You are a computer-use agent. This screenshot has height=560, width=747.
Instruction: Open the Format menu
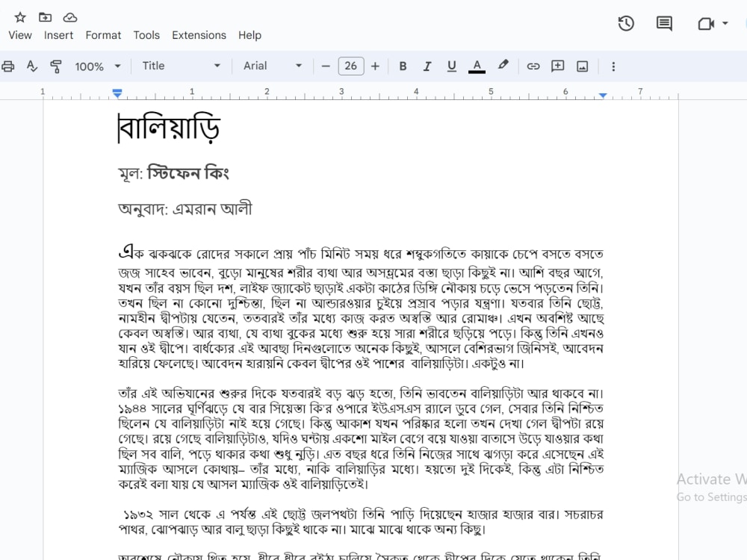point(103,35)
